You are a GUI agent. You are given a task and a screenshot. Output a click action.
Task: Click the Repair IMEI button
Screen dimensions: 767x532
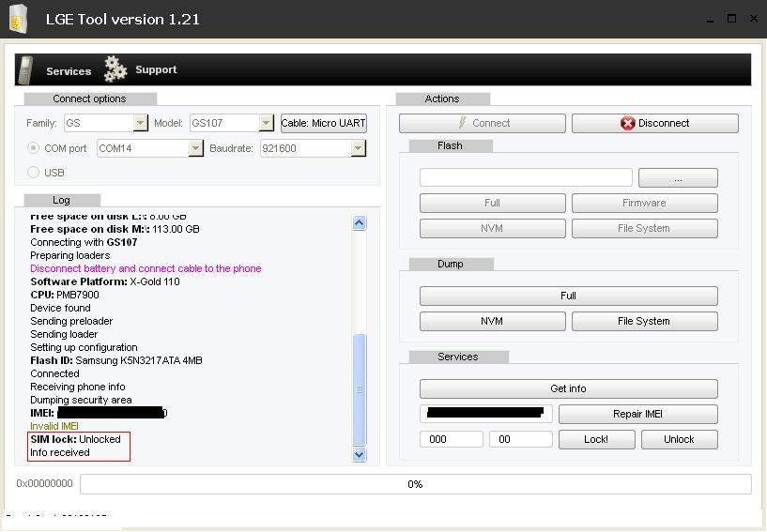click(x=638, y=414)
